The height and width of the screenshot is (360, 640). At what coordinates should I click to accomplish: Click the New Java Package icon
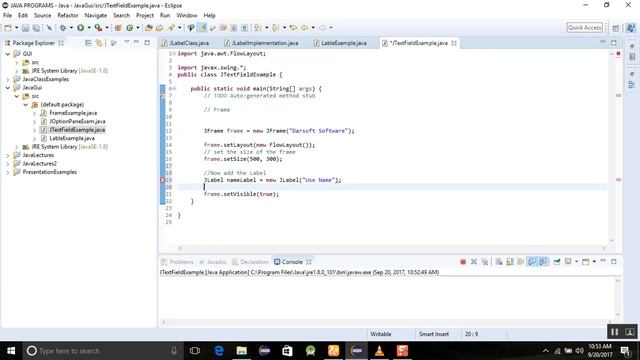point(118,28)
